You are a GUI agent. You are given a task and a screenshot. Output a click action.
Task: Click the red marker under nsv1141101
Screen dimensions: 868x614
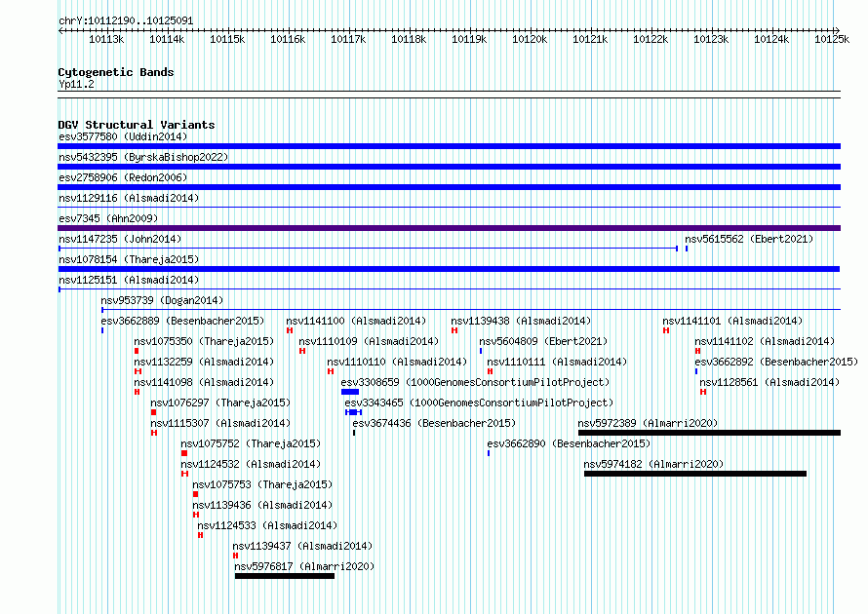pyautogui.click(x=666, y=330)
